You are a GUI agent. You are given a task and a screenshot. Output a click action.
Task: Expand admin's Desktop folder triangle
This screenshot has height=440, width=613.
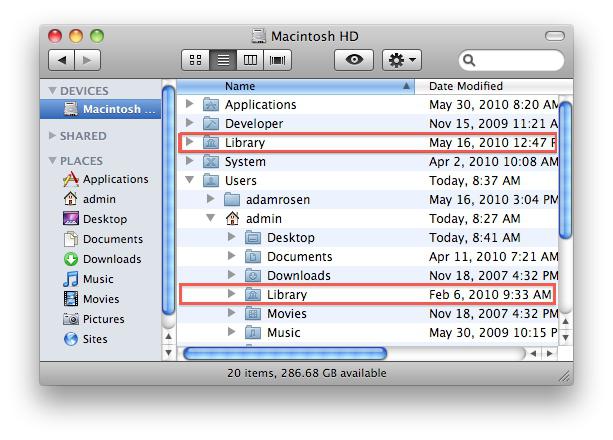[232, 237]
